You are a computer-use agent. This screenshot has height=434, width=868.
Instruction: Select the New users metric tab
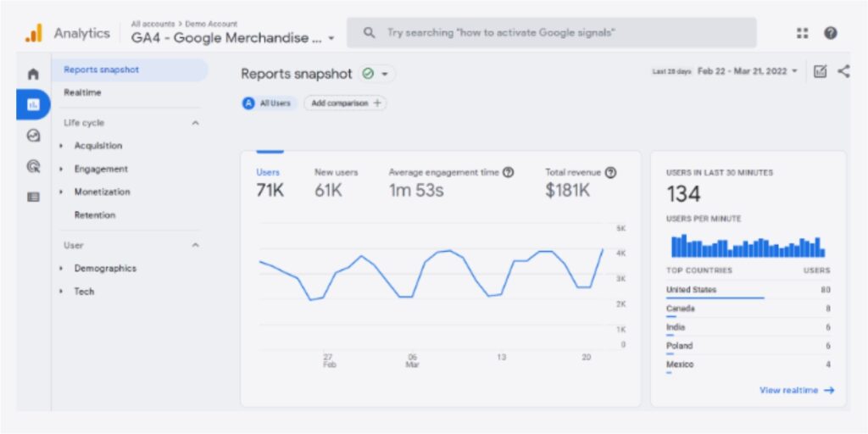[x=336, y=183]
